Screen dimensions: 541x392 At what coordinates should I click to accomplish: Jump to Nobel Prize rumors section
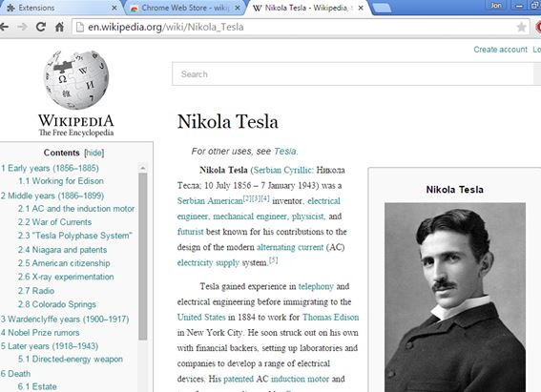click(x=40, y=333)
